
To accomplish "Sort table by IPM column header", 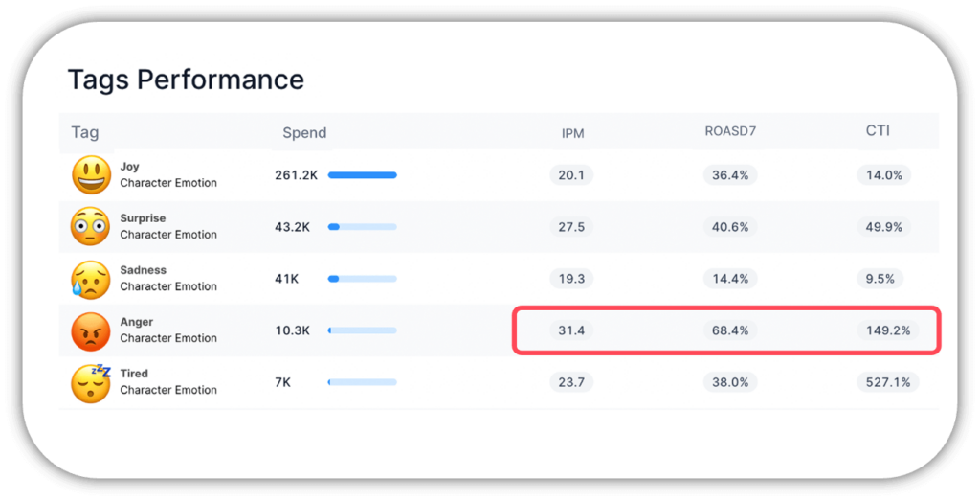I will (x=572, y=133).
